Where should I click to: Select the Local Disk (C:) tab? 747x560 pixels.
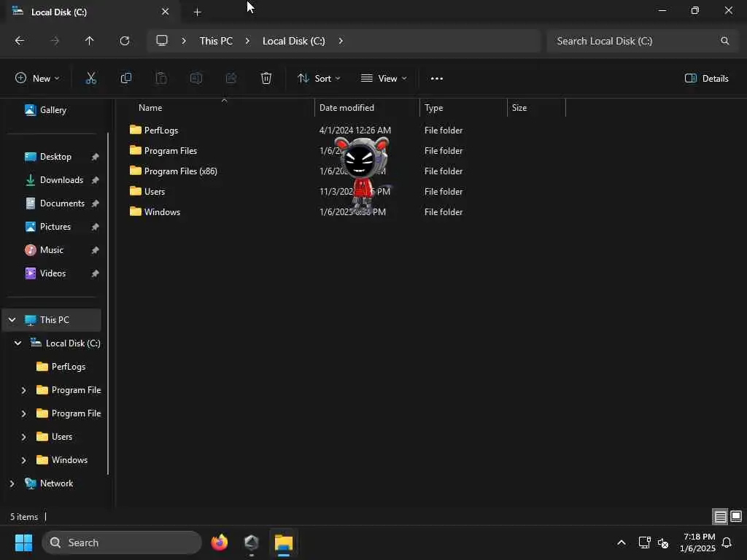click(x=90, y=12)
